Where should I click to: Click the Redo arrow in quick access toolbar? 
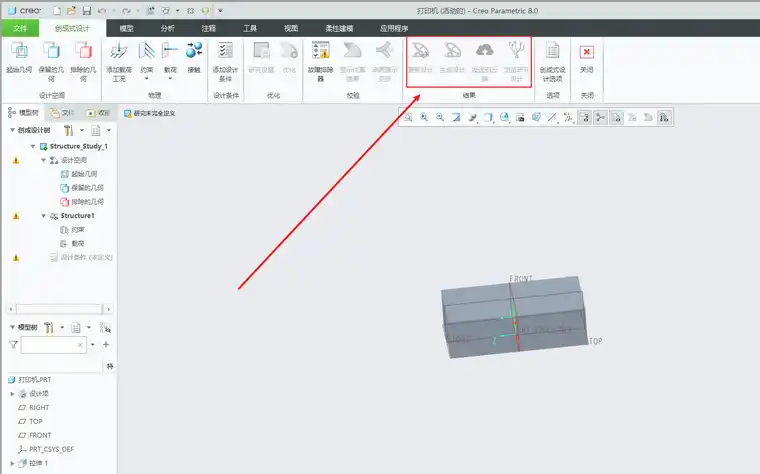point(126,10)
